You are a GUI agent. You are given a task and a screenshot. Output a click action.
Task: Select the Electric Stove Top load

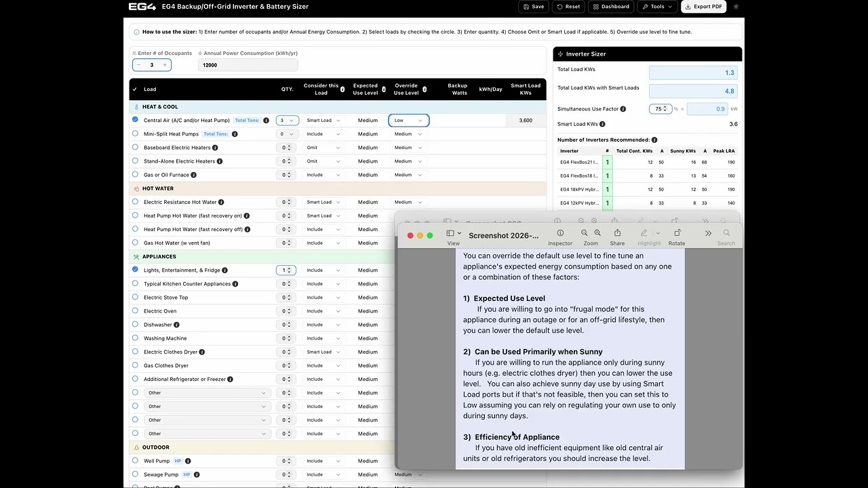pyautogui.click(x=135, y=297)
